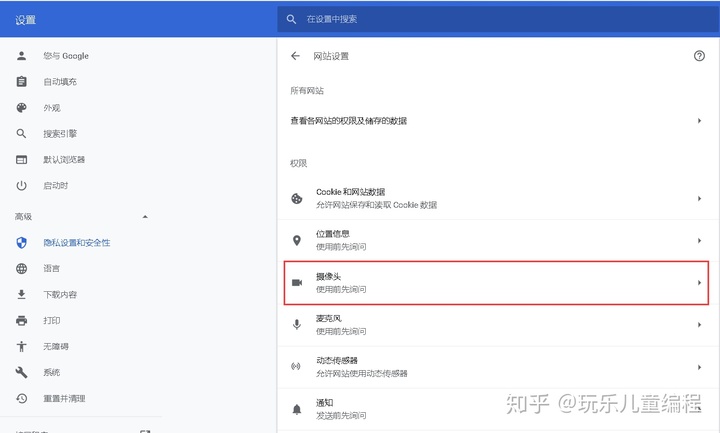Click the wrench icon for 系统
720x433 pixels.
(x=22, y=372)
